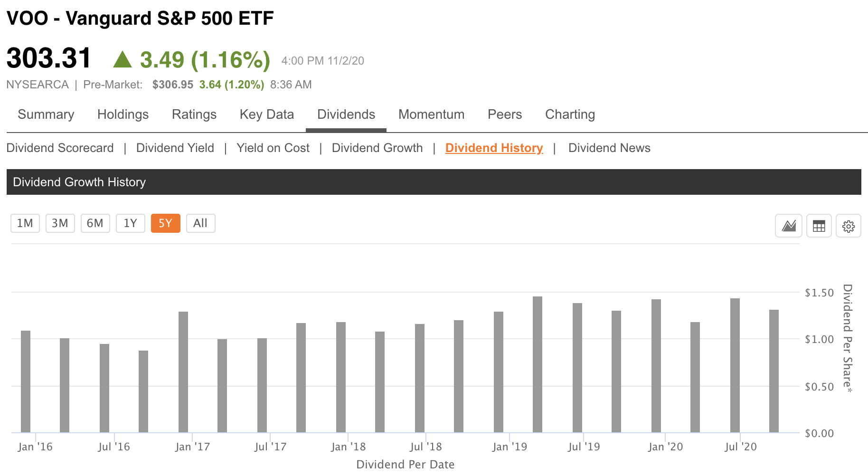The height and width of the screenshot is (476, 868).
Task: Open the data table view icon
Action: tap(819, 226)
